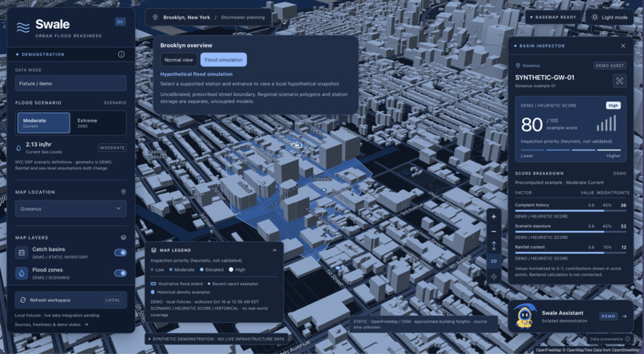Click the Historical density examples legend dot

(153, 292)
